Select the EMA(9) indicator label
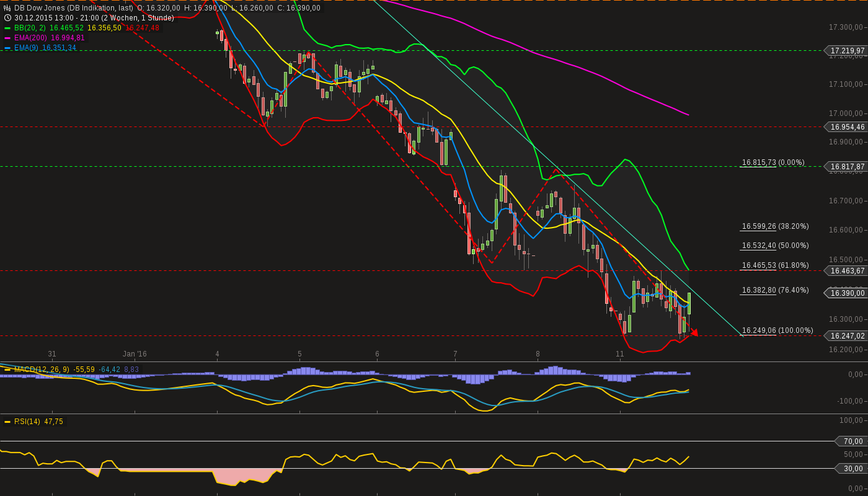Viewport: 868px width, 496px height. pyautogui.click(x=27, y=48)
